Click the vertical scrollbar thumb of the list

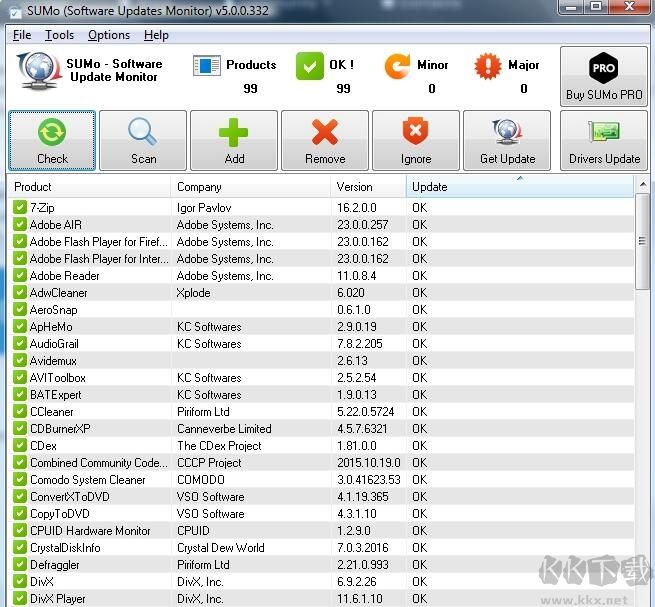pyautogui.click(x=642, y=242)
